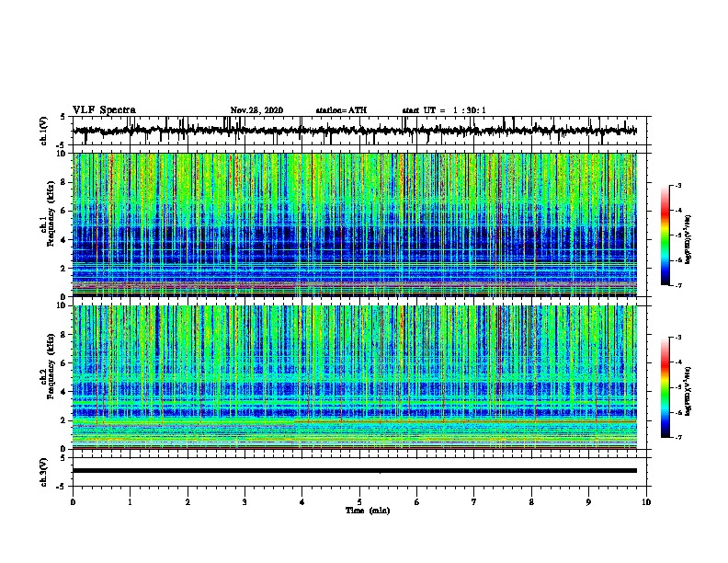Click the ch.1 spectrogram plot
728x563 pixels.
355,224
